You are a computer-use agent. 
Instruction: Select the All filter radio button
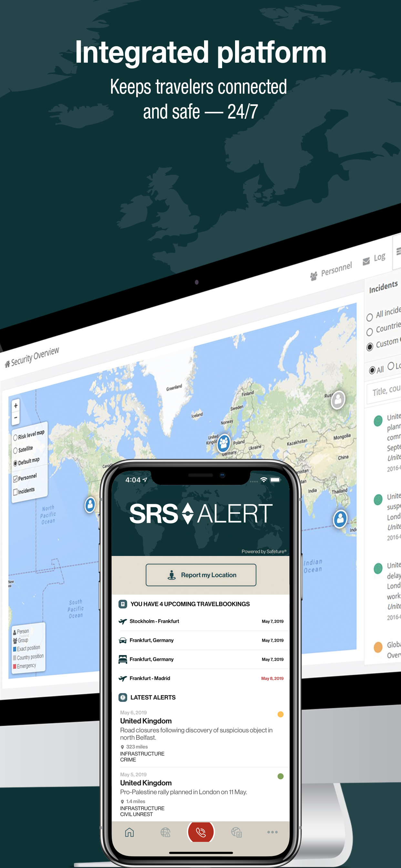(372, 370)
